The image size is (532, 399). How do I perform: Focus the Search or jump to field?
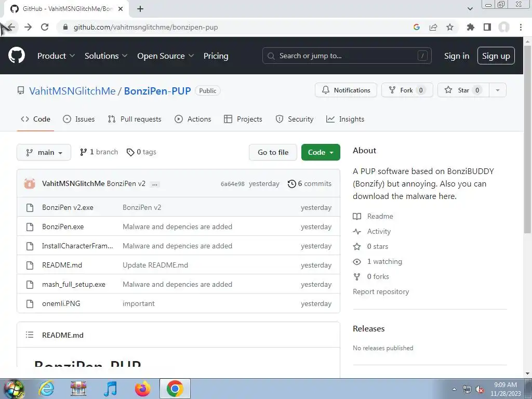click(x=347, y=56)
